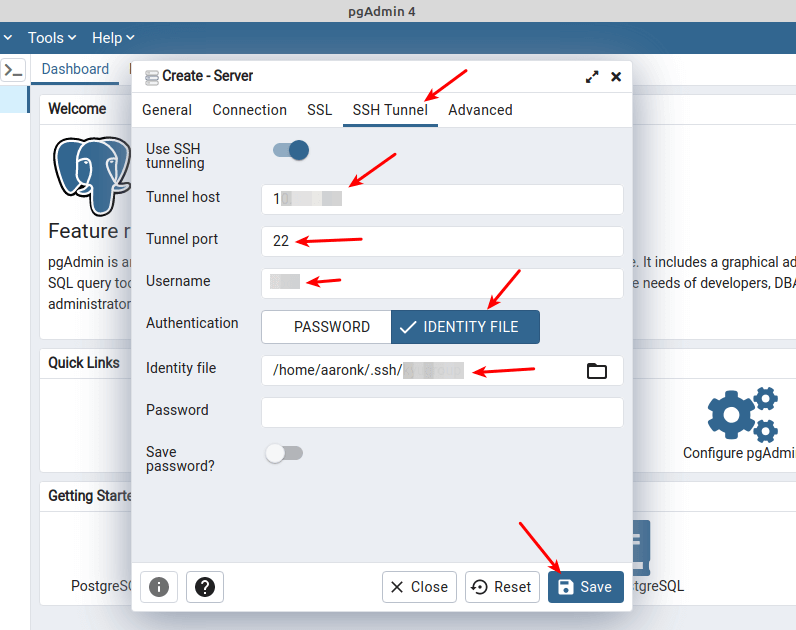Open the Advanced tab

click(480, 110)
